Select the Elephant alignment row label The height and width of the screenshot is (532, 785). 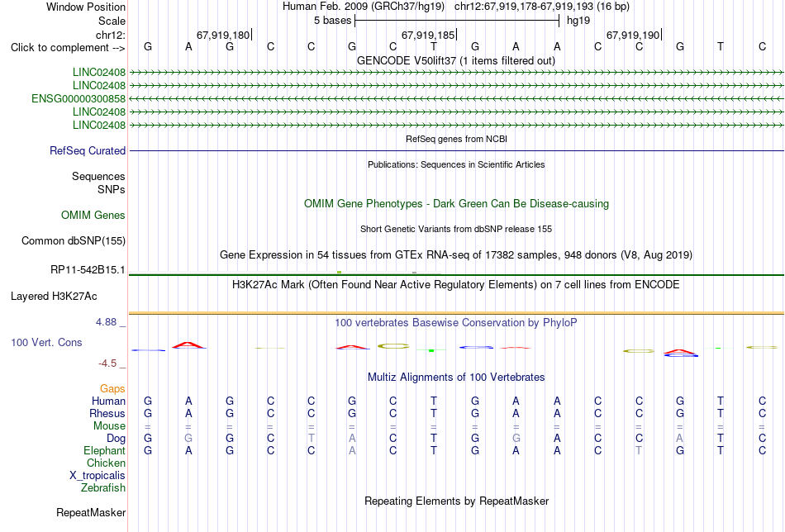104,451
